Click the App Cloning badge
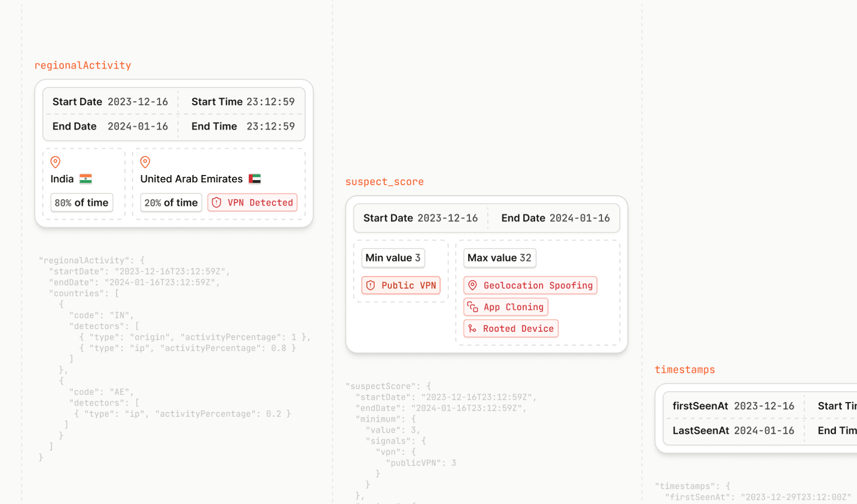Image resolution: width=857 pixels, height=504 pixels. click(505, 307)
